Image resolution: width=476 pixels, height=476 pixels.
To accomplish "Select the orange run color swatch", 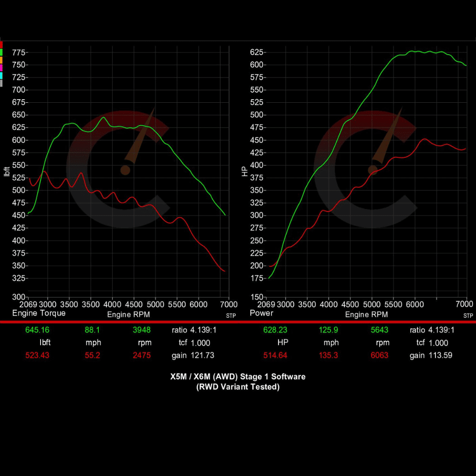I will tap(1, 60).
